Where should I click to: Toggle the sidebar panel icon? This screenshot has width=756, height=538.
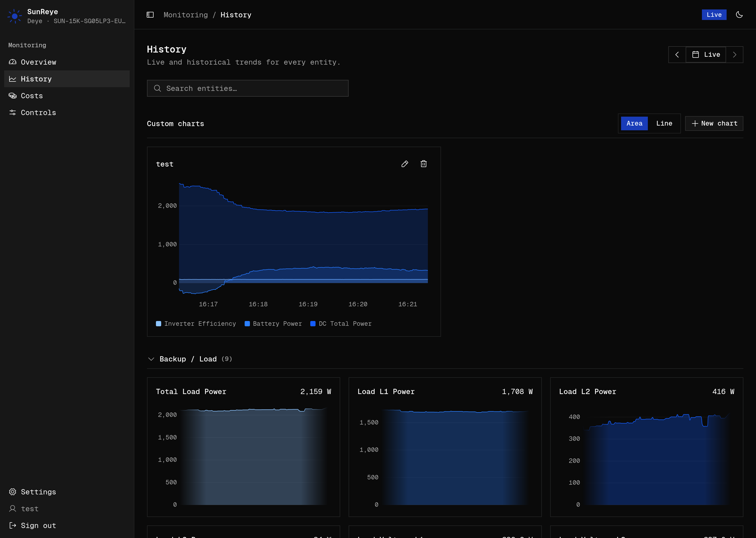coord(150,14)
